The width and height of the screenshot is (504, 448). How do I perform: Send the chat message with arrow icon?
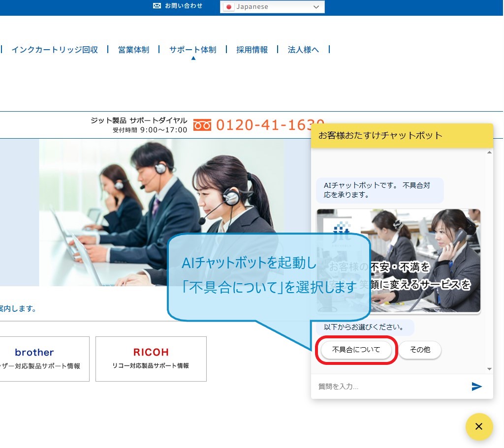[x=476, y=387]
